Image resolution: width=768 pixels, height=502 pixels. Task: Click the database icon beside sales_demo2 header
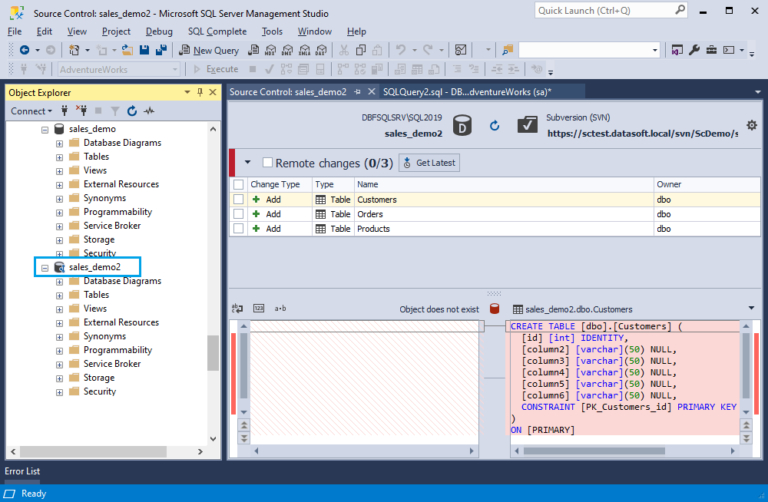pos(461,125)
